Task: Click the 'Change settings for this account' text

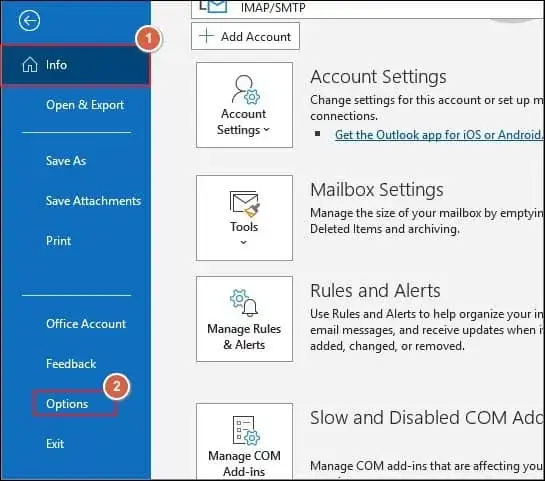Action: [x=427, y=108]
